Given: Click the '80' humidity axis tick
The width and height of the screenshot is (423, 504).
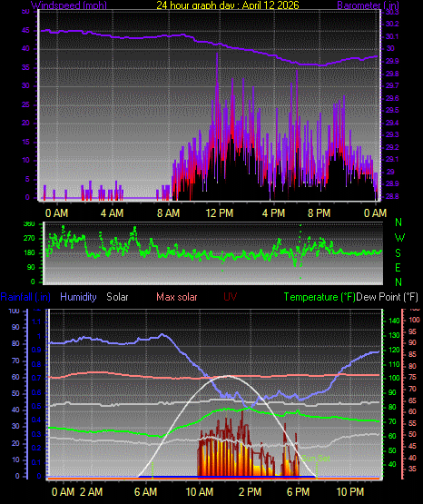Looking at the screenshot, I should tap(15, 343).
